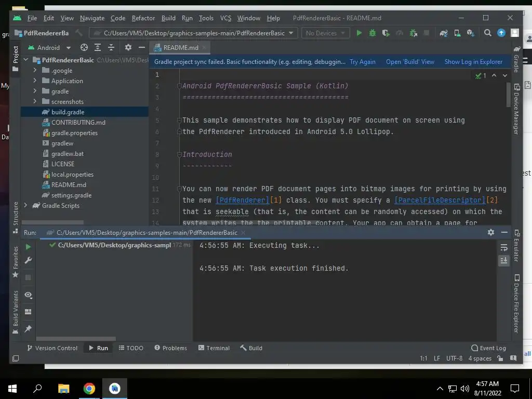Open File Explorer from taskbar
This screenshot has width=532, height=399.
tap(63, 389)
